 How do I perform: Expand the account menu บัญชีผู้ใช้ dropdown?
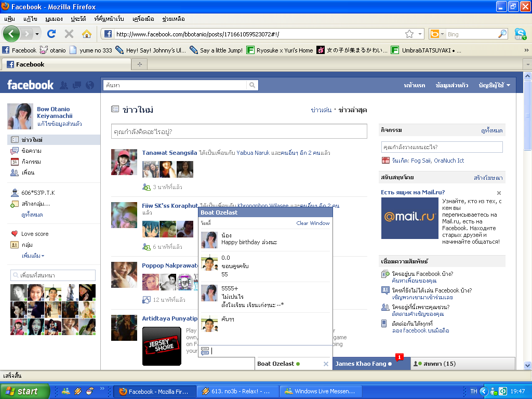coord(495,85)
